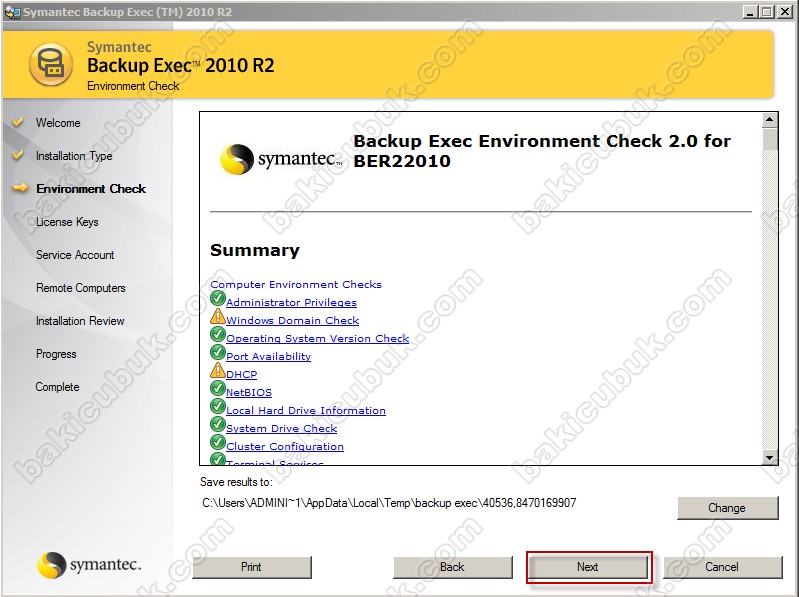This screenshot has height=597, width=799.
Task: Print the environment check results
Action: [252, 567]
